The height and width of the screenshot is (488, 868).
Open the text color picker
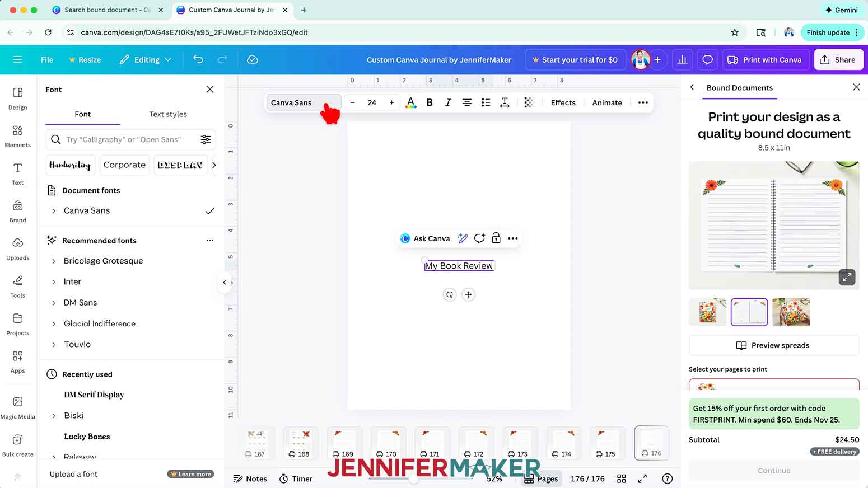coord(410,102)
